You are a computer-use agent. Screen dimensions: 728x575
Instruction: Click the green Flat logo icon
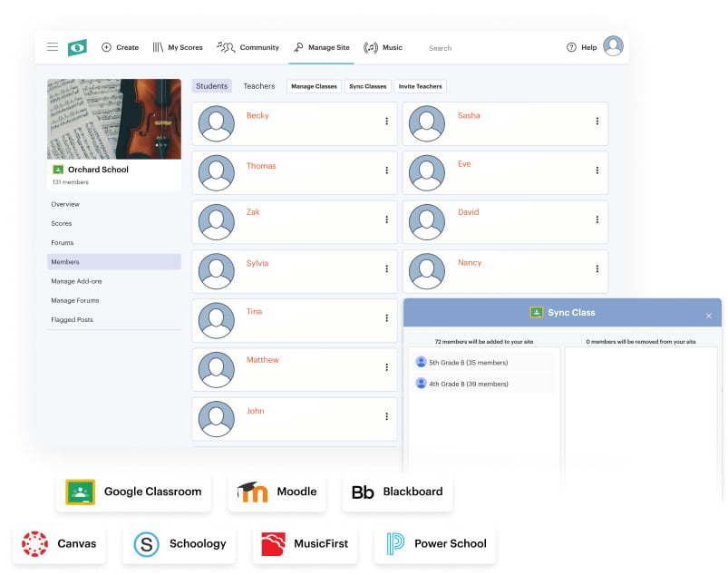[x=77, y=47]
